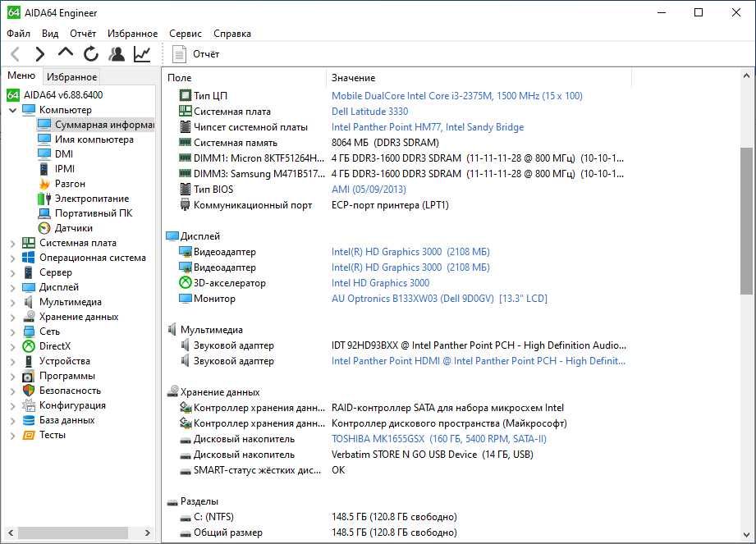Refresh the page using the circular arrow icon
This screenshot has height=544, width=756.
tap(90, 54)
